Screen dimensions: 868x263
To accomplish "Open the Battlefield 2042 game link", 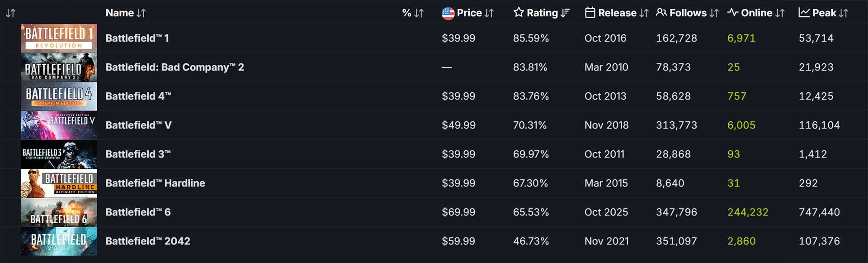I will [x=148, y=241].
